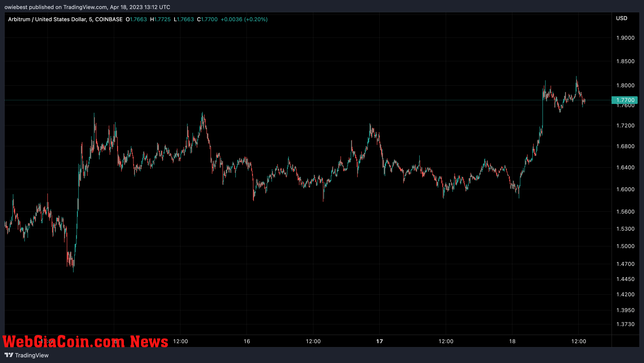Click the 12:00 label after date 18

579,341
